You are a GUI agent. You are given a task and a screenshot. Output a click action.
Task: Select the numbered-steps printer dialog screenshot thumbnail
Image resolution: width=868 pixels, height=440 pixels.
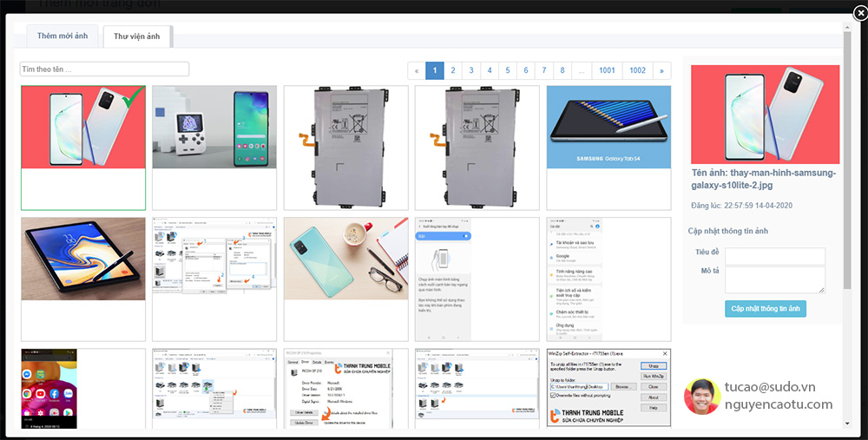pyautogui.click(x=214, y=279)
